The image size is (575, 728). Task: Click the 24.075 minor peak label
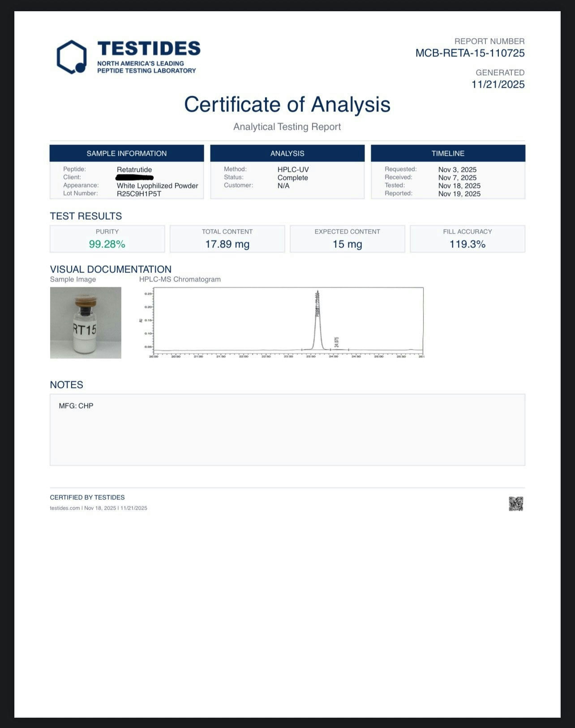tap(337, 342)
